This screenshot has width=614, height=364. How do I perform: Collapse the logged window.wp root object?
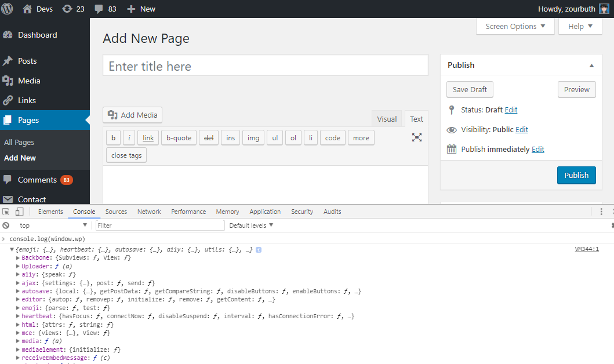pos(13,250)
